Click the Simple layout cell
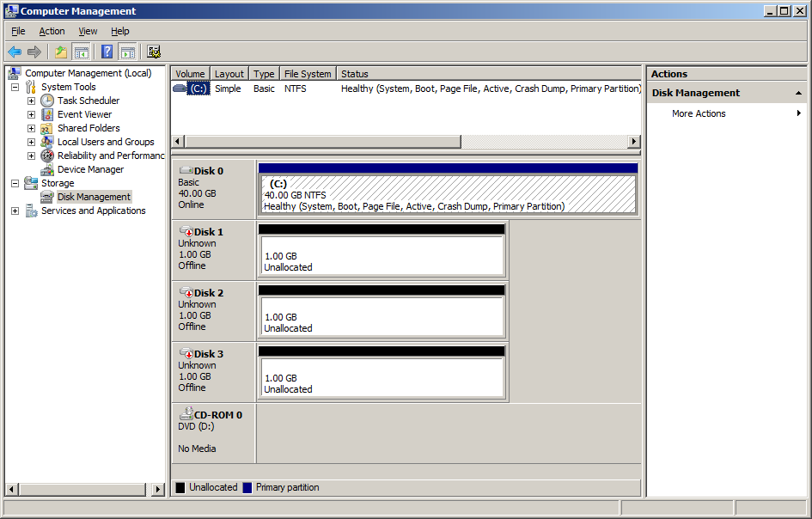 point(228,89)
